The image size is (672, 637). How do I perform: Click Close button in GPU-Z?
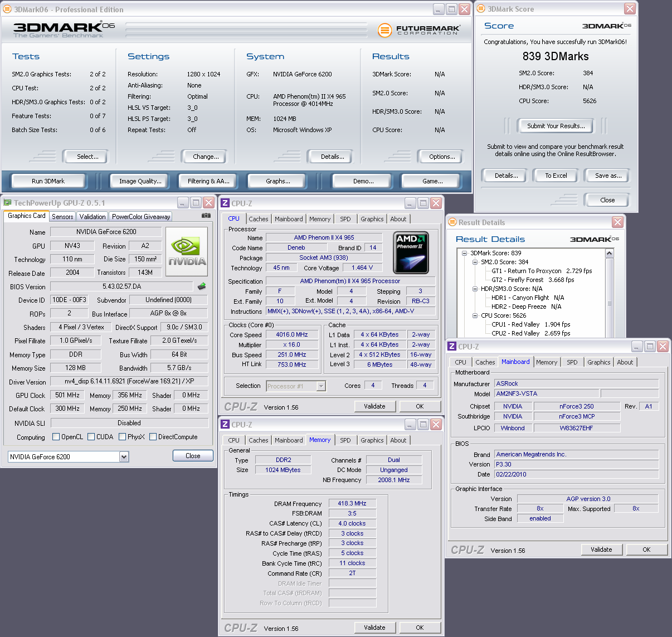(x=193, y=456)
